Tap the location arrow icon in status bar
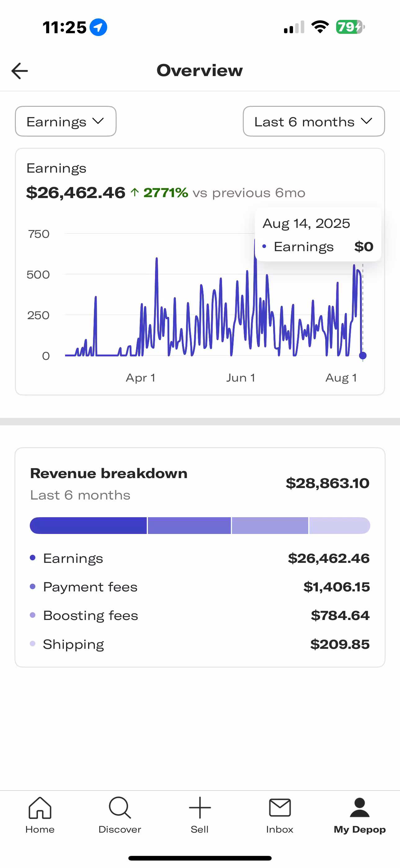The width and height of the screenshot is (400, 868). [x=98, y=27]
